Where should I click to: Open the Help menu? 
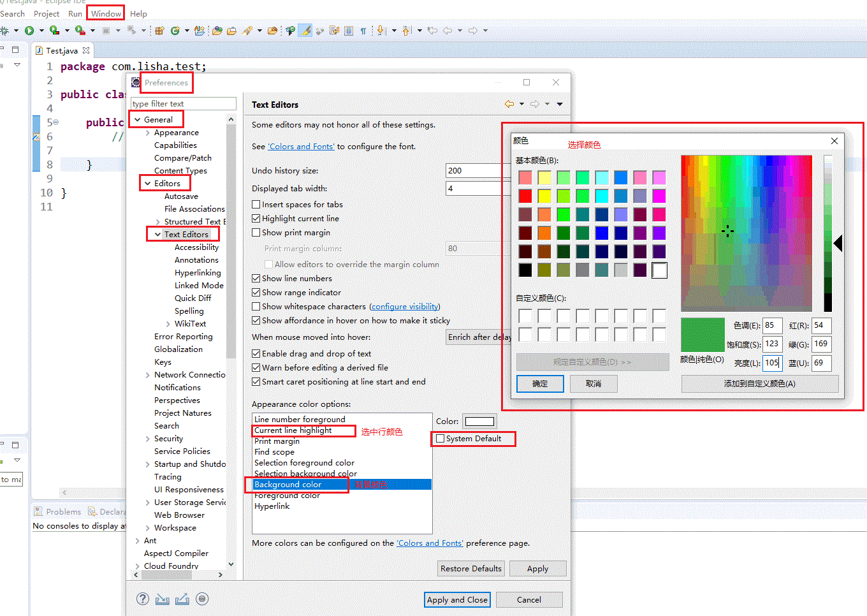[x=138, y=13]
